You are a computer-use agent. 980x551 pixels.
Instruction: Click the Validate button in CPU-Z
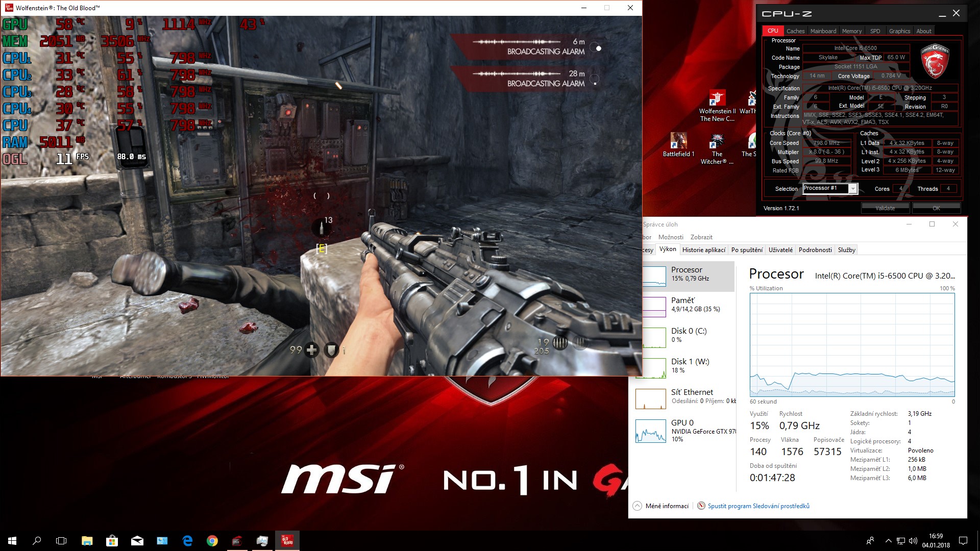click(885, 208)
